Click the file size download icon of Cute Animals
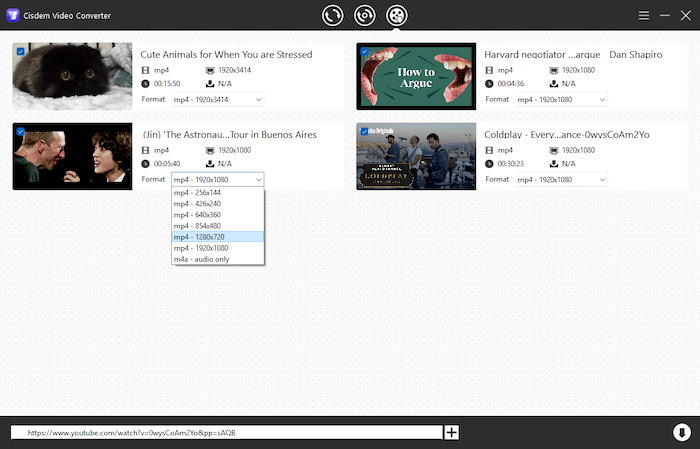This screenshot has width=700, height=449. tap(210, 83)
